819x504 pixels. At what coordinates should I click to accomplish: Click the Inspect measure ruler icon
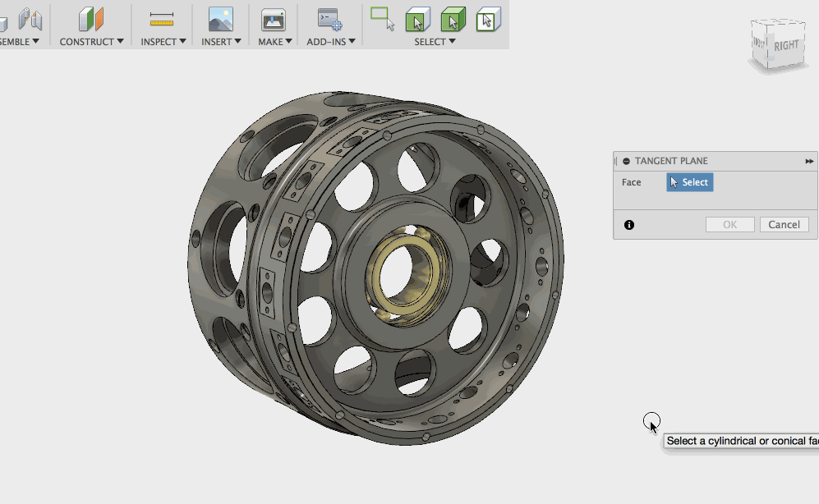tap(162, 19)
